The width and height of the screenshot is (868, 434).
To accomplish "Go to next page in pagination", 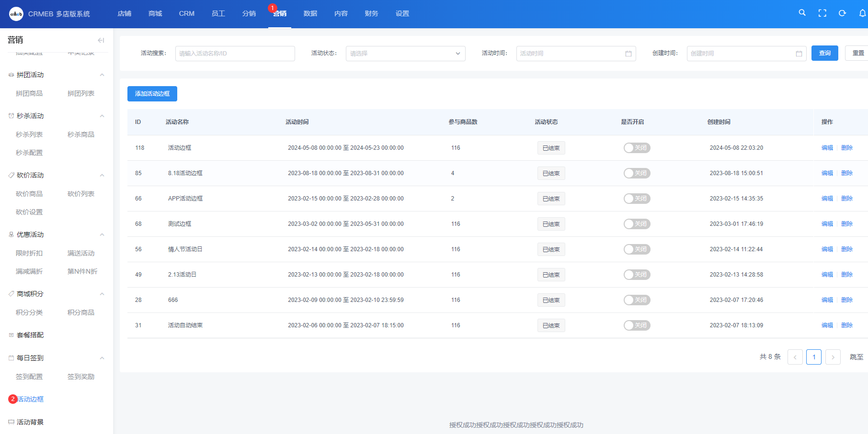I will 833,357.
